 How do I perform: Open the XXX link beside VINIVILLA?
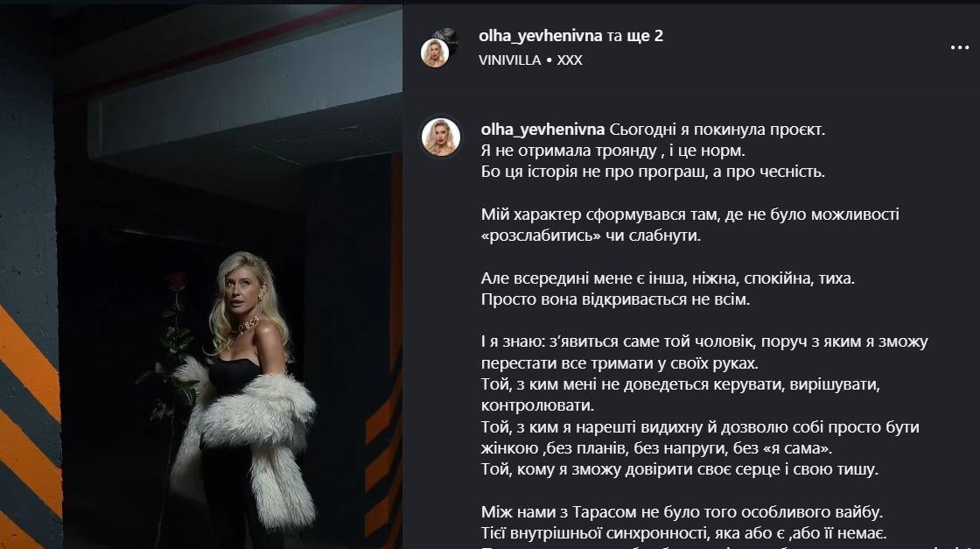click(570, 60)
